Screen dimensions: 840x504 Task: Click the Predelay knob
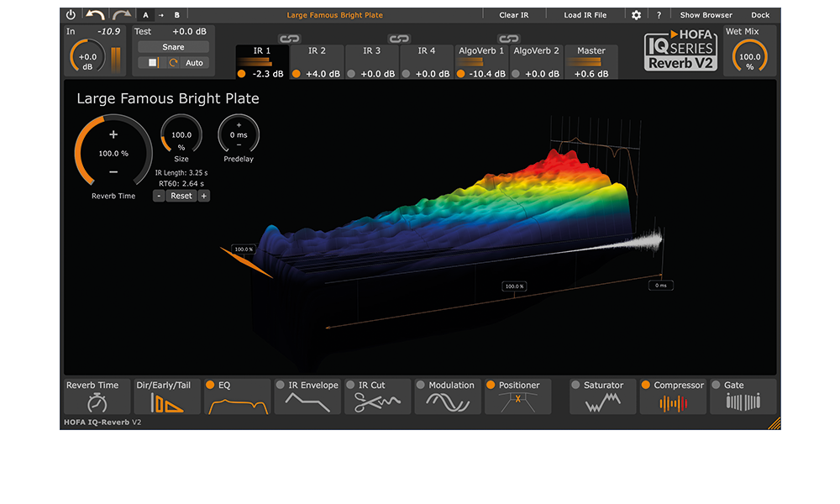click(239, 134)
